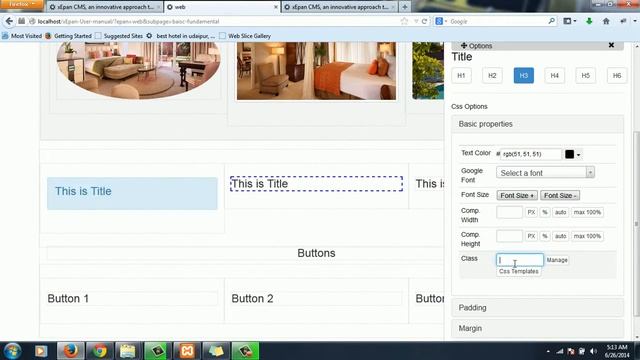Click the Comp. Width input field

(x=509, y=212)
